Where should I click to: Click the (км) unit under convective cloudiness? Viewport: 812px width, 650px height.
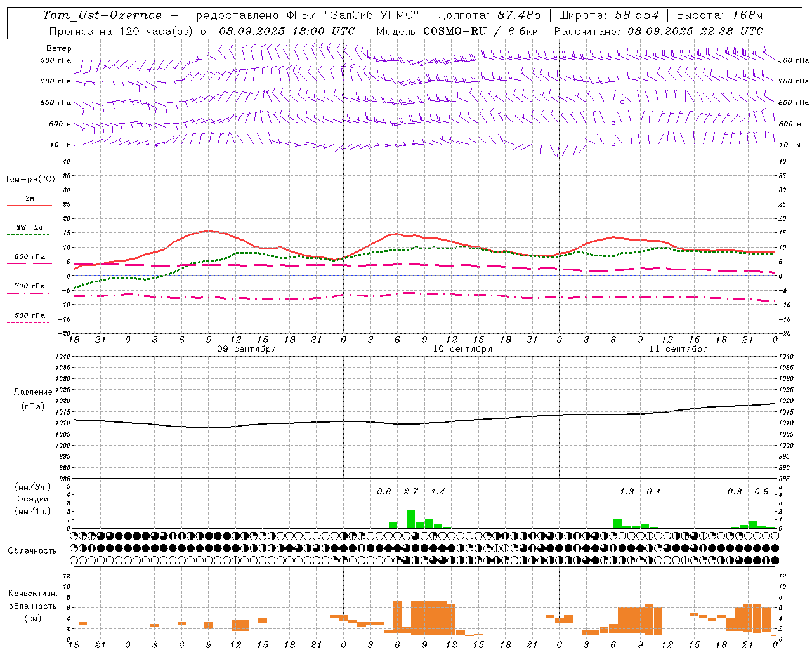click(x=32, y=618)
